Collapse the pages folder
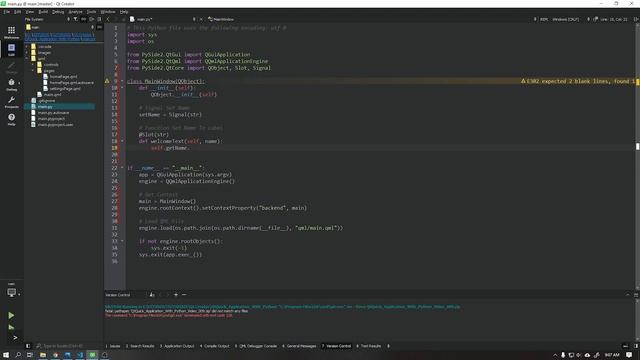Viewport: 640px width, 360px height. coord(33,71)
